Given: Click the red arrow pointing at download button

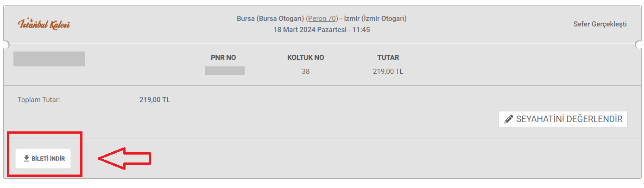Looking at the screenshot, I should tap(125, 159).
